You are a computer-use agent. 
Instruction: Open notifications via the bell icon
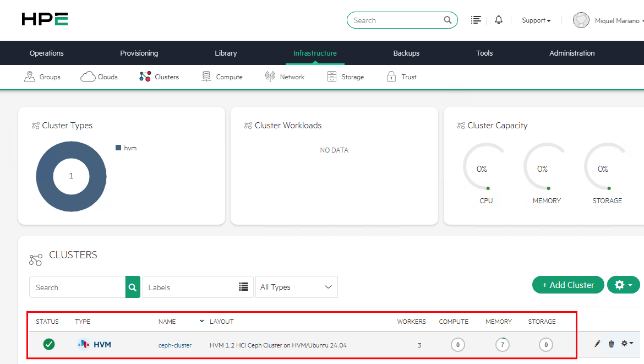(x=499, y=20)
